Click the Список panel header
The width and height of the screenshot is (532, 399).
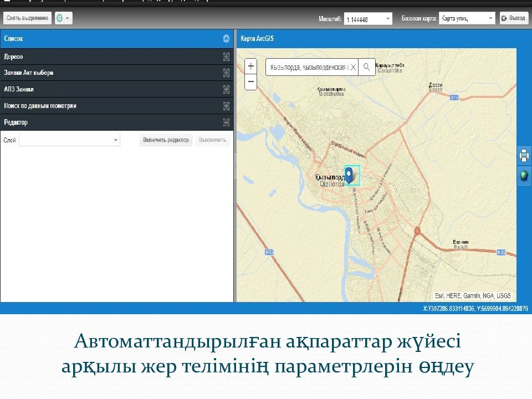click(x=117, y=38)
